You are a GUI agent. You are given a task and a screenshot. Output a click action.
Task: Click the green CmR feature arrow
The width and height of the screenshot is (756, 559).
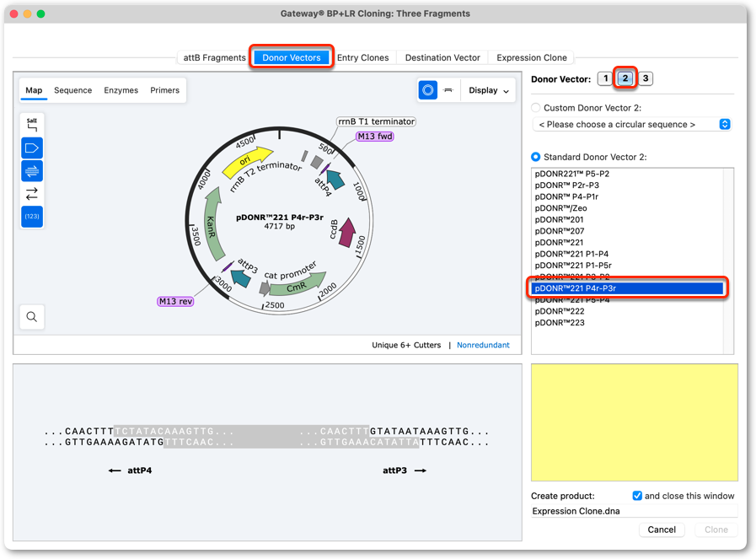(x=298, y=286)
